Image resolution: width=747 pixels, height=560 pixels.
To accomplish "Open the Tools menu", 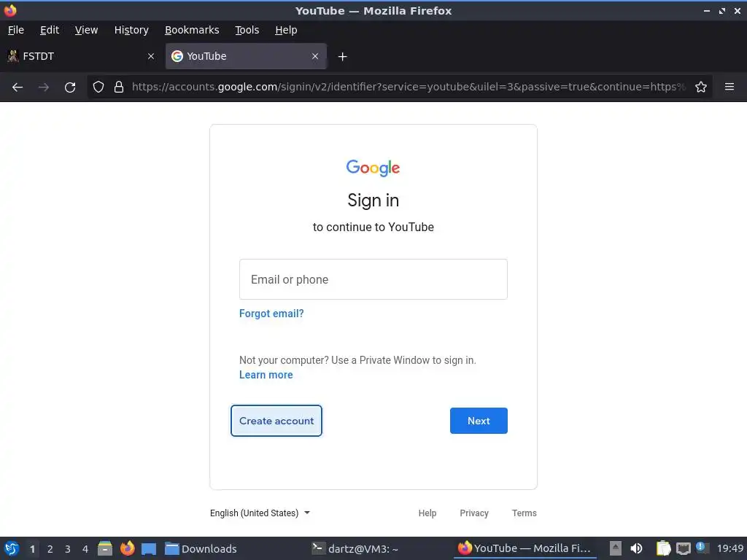I will 247,30.
